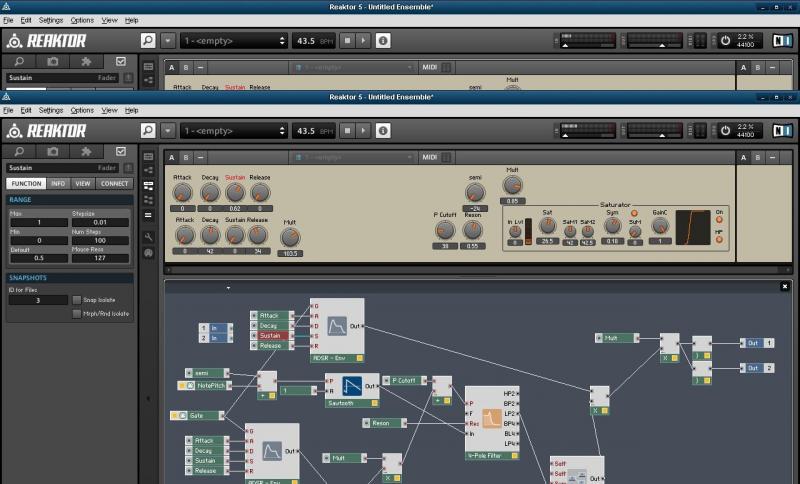This screenshot has height=484, width=800.
Task: Open the small arrow dropdown atop the structure view
Action: click(x=228, y=288)
